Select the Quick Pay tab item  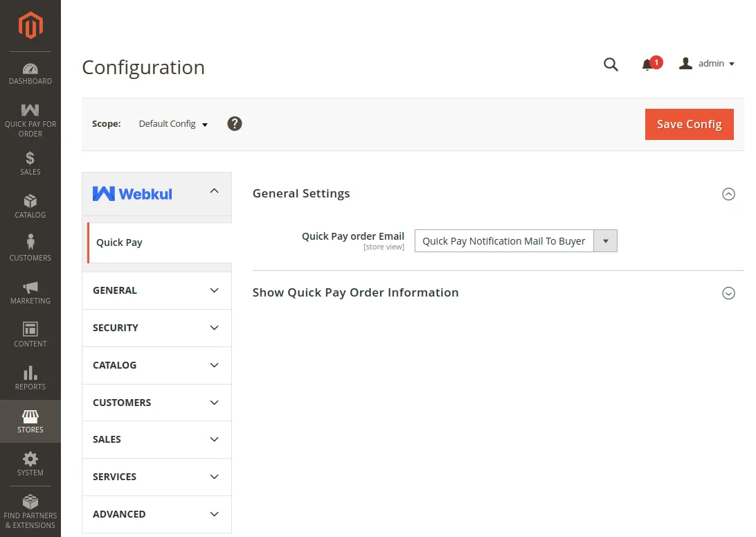click(x=120, y=243)
